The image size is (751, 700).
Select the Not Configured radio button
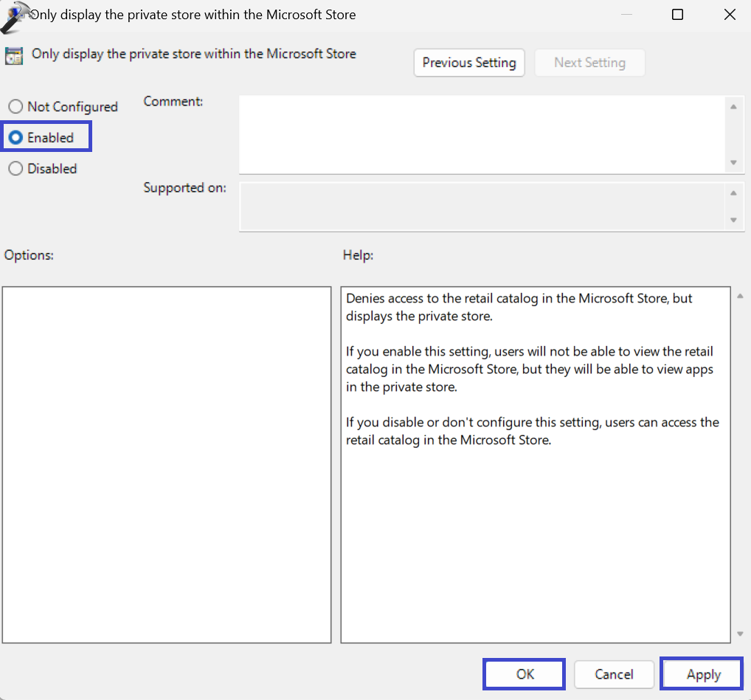tap(15, 107)
